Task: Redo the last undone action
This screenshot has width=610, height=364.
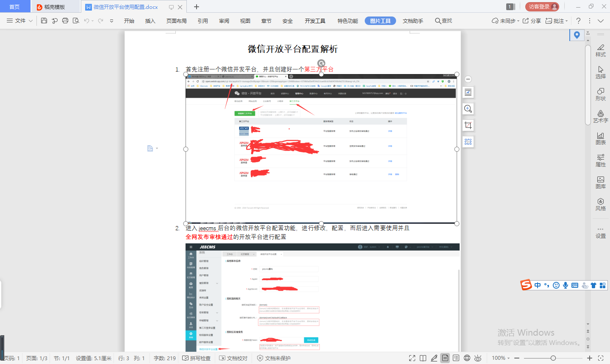Action: coord(100,21)
